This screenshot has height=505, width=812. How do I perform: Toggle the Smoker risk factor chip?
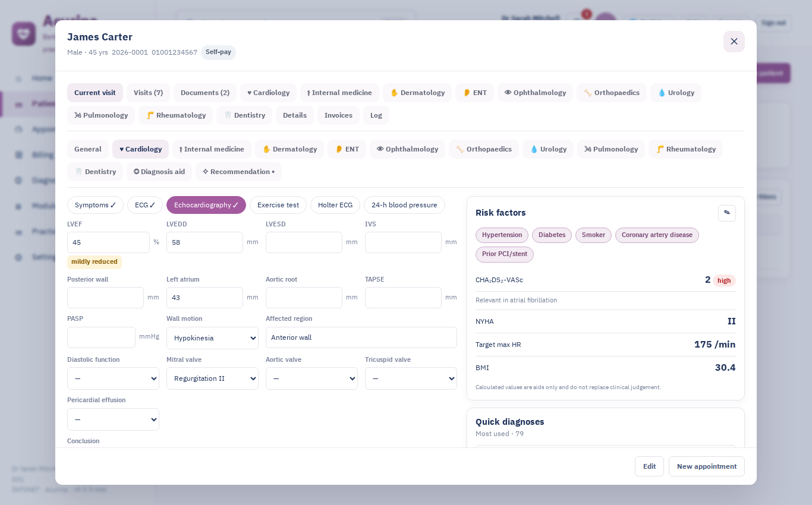click(x=593, y=235)
